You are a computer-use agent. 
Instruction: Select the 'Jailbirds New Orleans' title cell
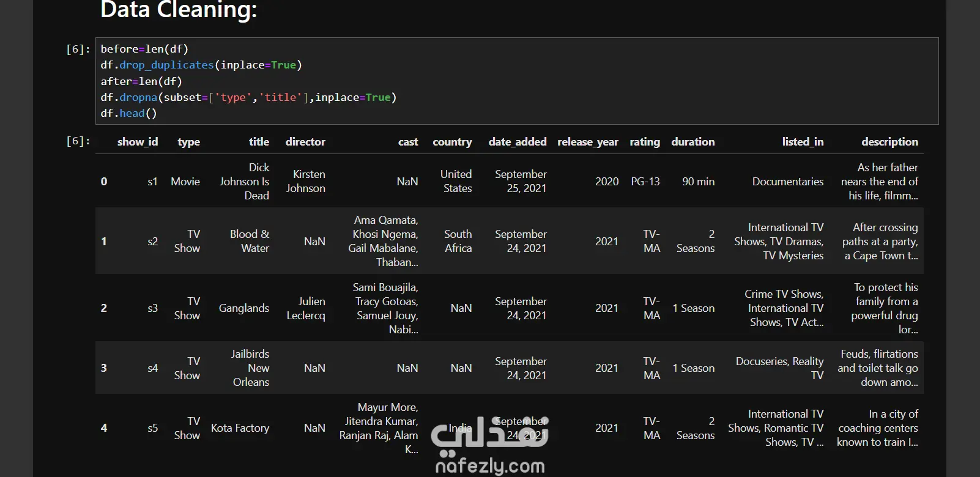point(250,368)
